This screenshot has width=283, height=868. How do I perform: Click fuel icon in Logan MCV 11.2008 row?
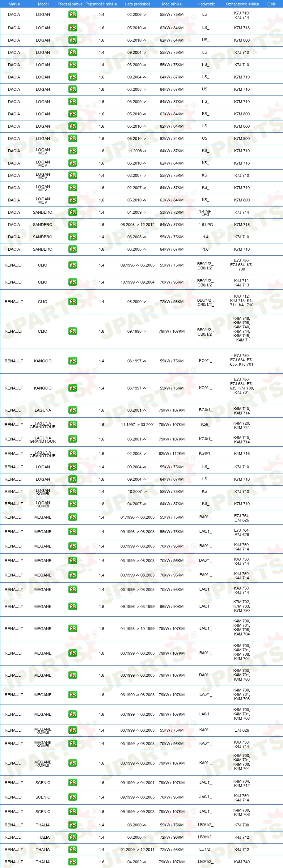click(72, 151)
